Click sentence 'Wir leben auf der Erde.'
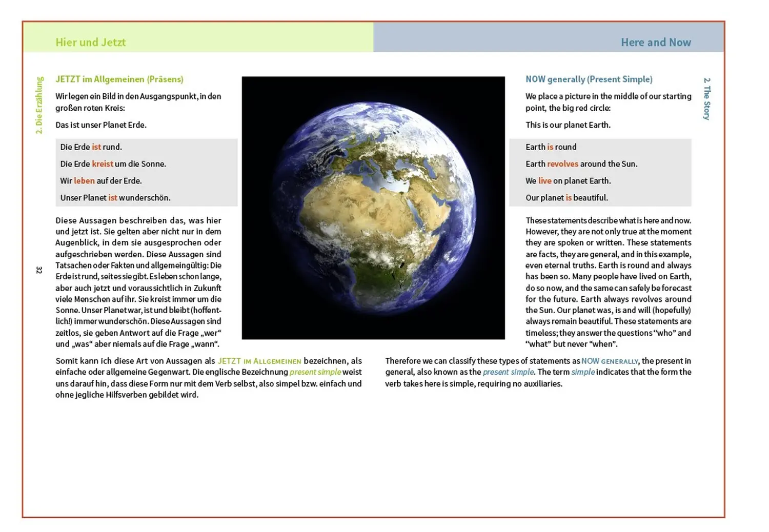This screenshot has height=532, width=769. pos(101,180)
